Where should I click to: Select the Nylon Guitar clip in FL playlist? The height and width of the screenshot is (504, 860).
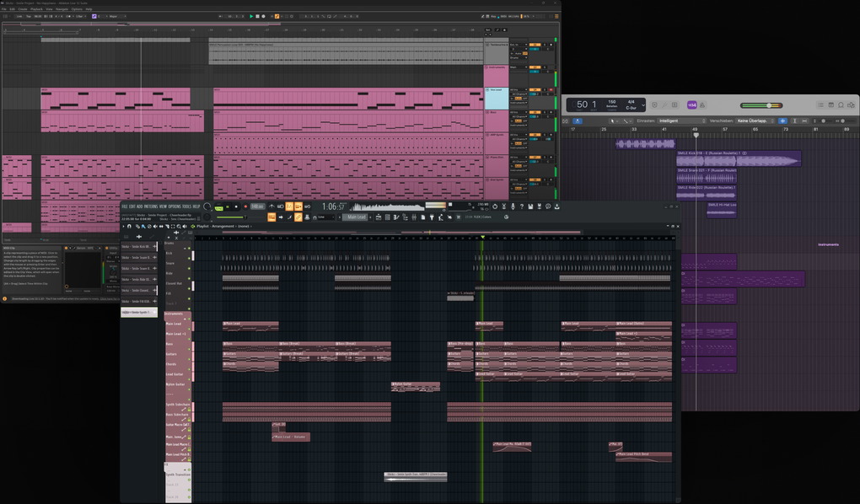click(415, 387)
